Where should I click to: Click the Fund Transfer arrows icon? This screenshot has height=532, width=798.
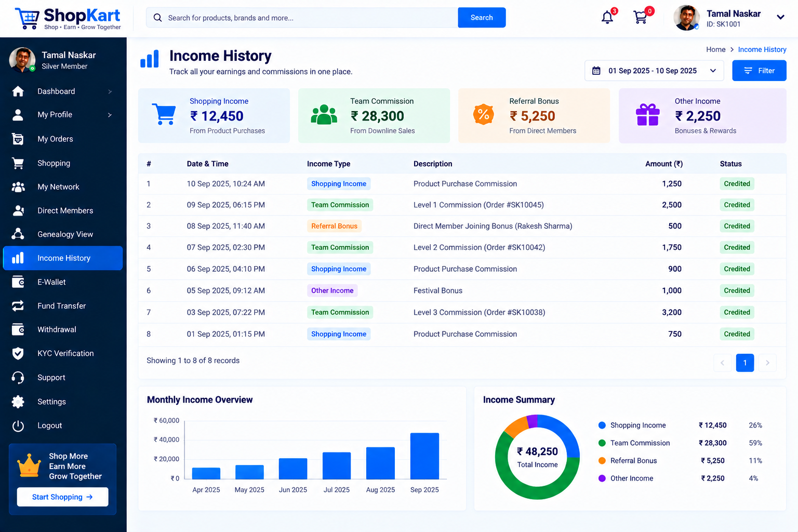18,306
